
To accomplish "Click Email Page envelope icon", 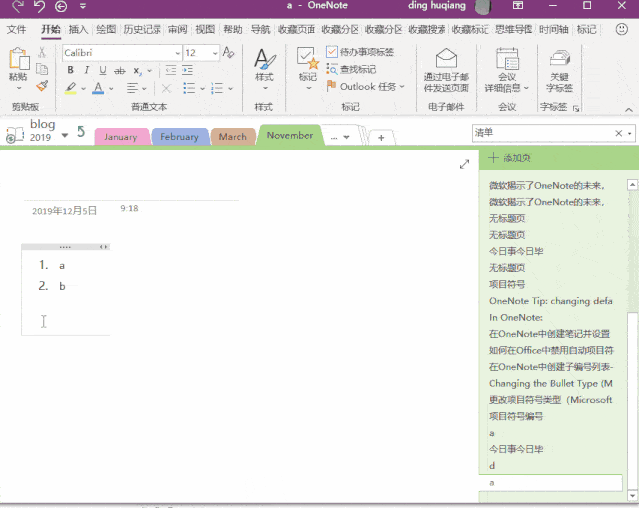I will pyautogui.click(x=446, y=58).
